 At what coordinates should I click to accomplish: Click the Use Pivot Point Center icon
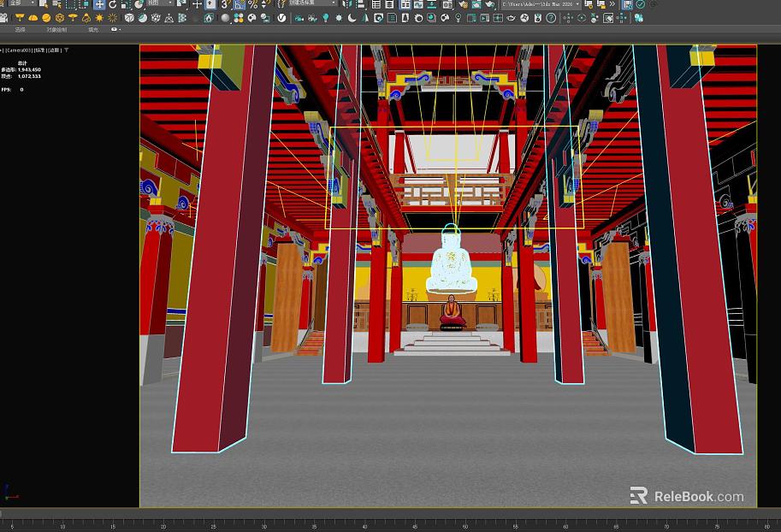(x=182, y=4)
